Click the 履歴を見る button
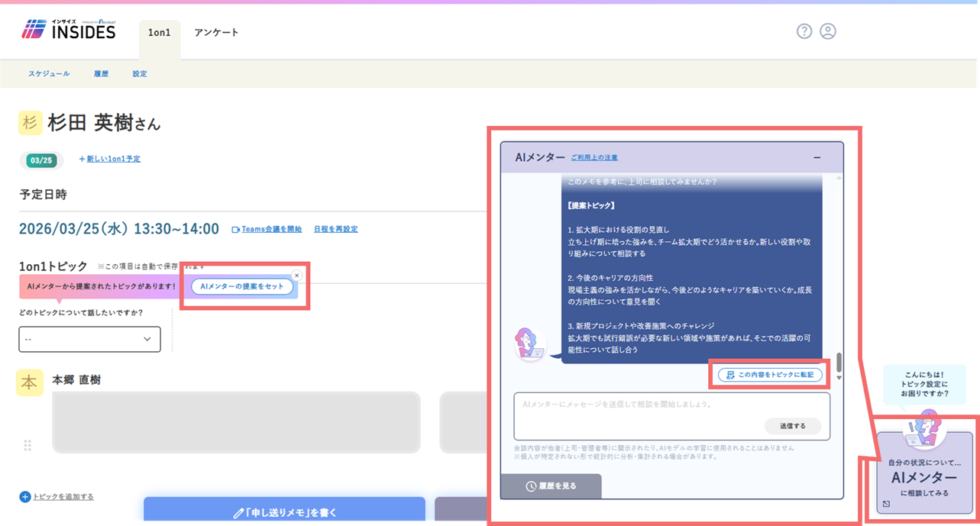 [551, 486]
